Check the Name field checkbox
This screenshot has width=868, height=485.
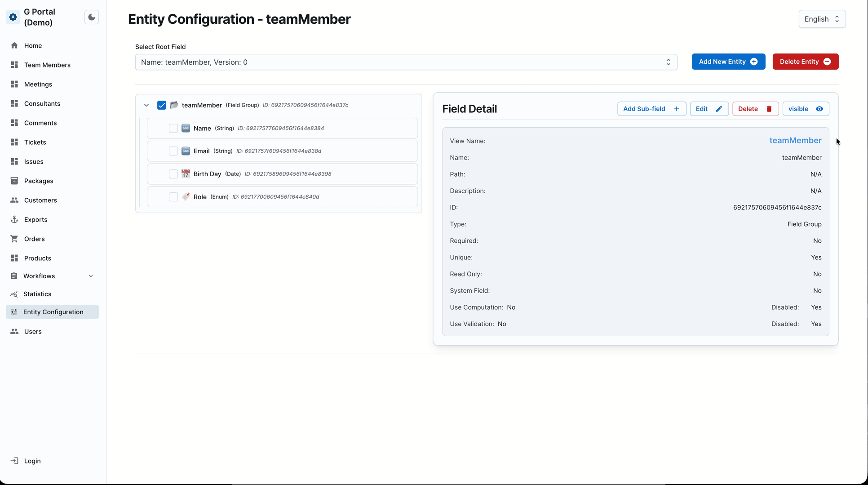click(173, 129)
